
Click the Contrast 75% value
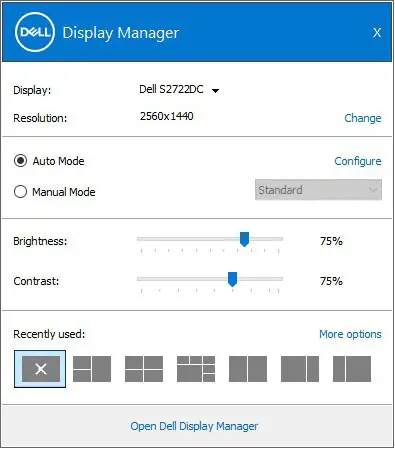click(331, 281)
